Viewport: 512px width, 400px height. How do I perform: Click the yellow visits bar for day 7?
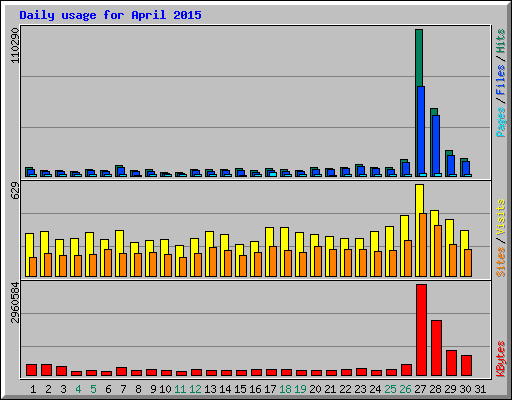(x=119, y=242)
